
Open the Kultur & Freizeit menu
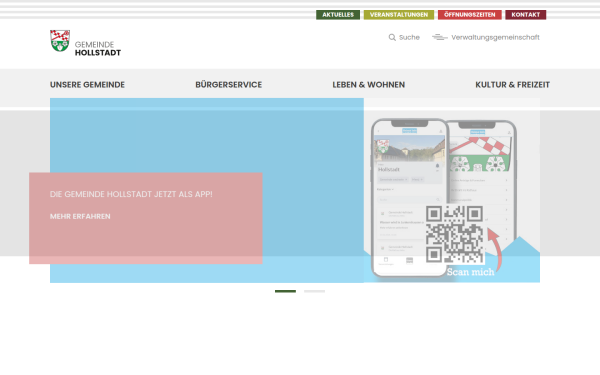pos(512,85)
